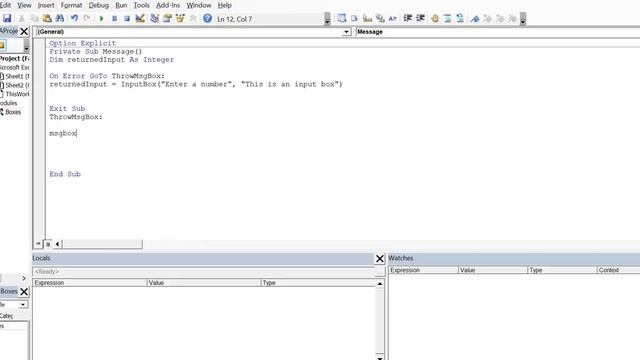Open the Add-Ins menu
This screenshot has height=360, width=640.
[x=168, y=5]
